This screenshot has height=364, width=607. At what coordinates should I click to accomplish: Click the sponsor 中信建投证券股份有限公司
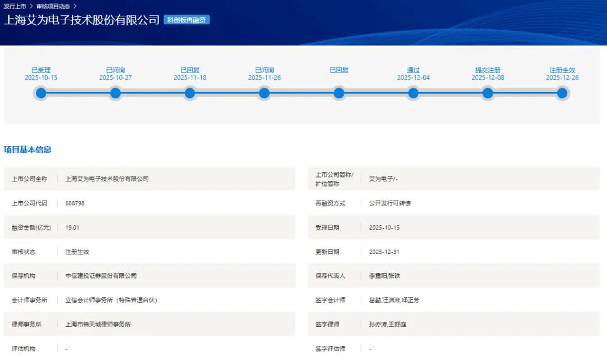point(101,276)
